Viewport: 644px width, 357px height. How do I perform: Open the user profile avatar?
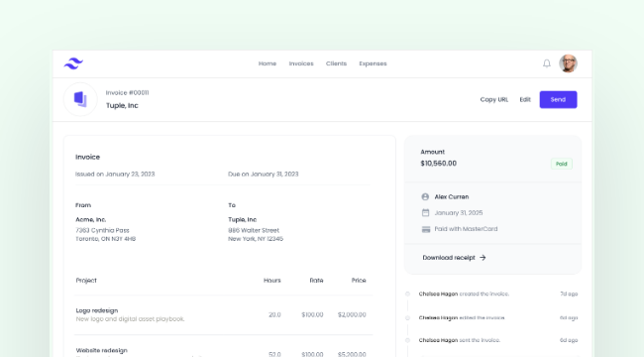click(x=568, y=63)
